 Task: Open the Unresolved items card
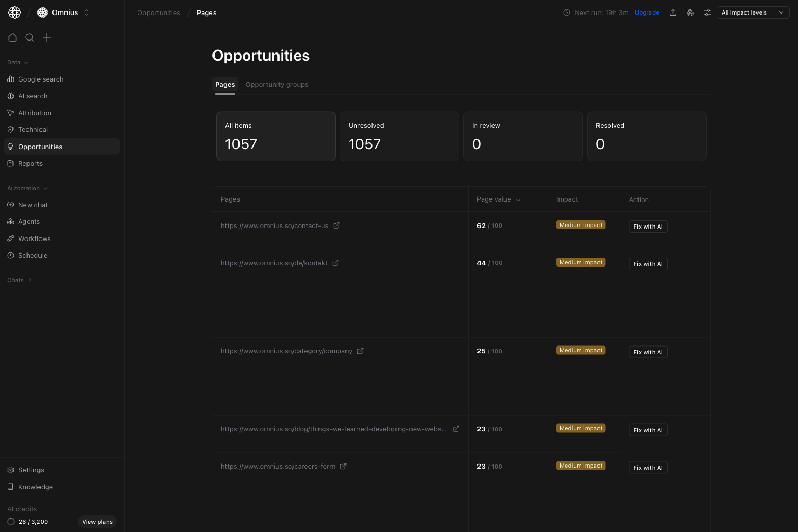tap(399, 136)
